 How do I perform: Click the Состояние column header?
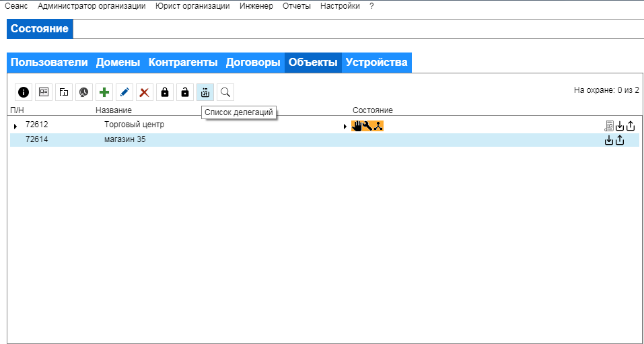pyautogui.click(x=373, y=110)
